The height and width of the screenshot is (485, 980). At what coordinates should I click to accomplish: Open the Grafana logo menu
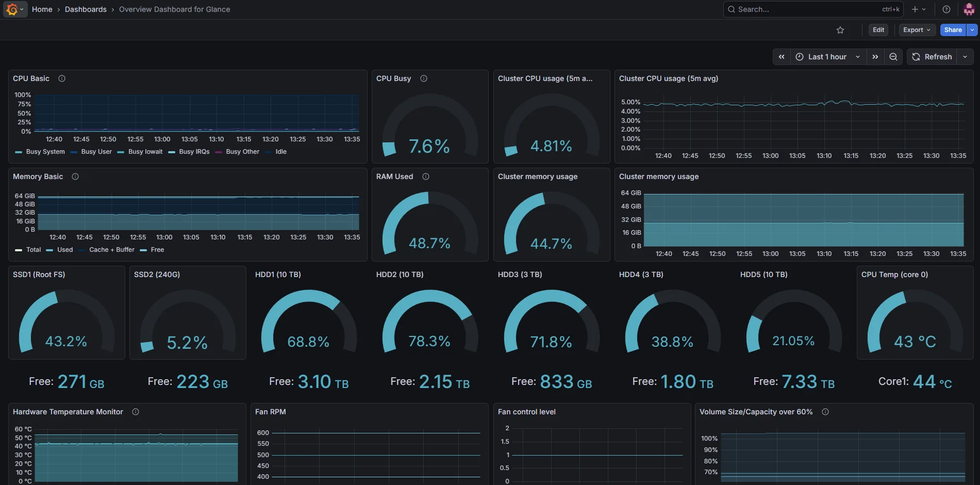click(x=15, y=9)
